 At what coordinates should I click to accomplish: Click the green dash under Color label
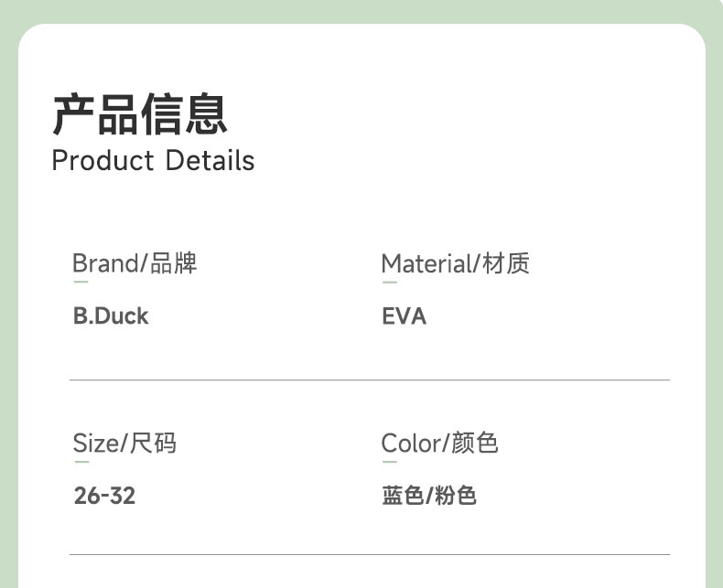389,462
